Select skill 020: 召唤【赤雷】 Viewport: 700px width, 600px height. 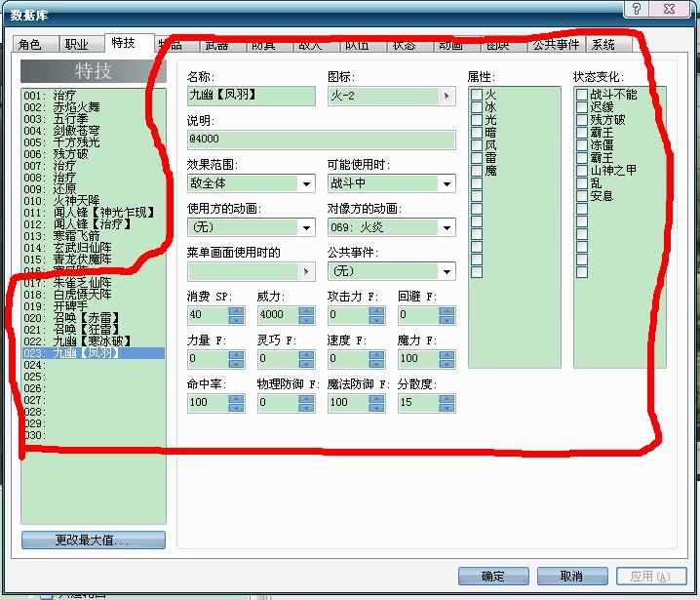pos(94,318)
